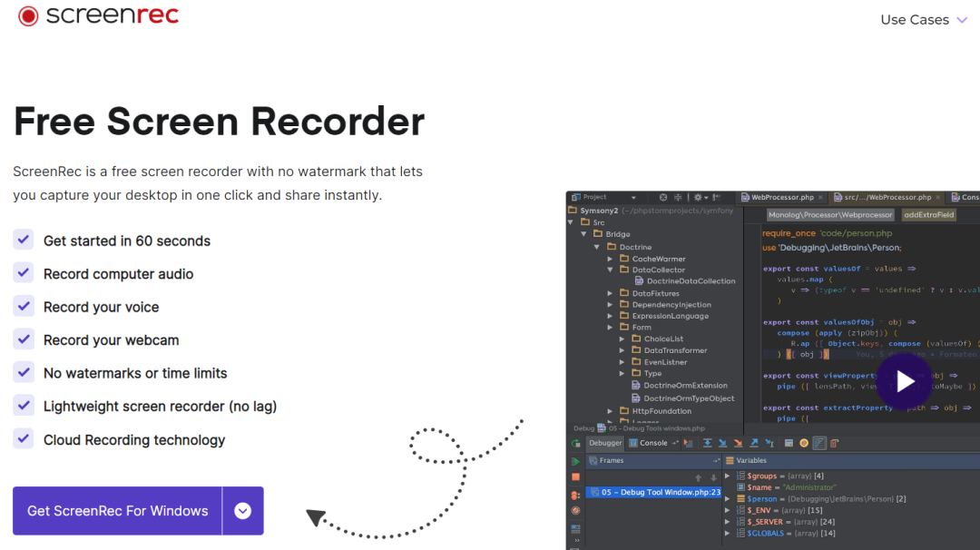
Task: Click the 'Cloud Recording technology' text
Action: [x=133, y=440]
